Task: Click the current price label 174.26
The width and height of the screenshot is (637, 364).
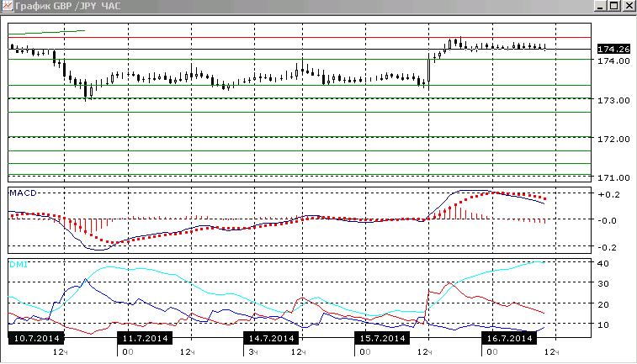Action: coord(613,49)
